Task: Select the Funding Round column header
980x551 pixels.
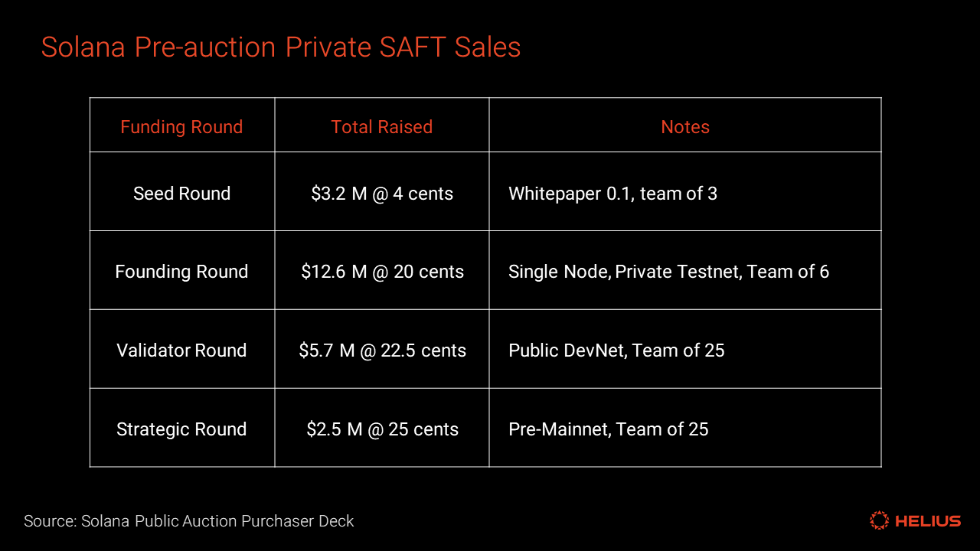Action: [181, 127]
